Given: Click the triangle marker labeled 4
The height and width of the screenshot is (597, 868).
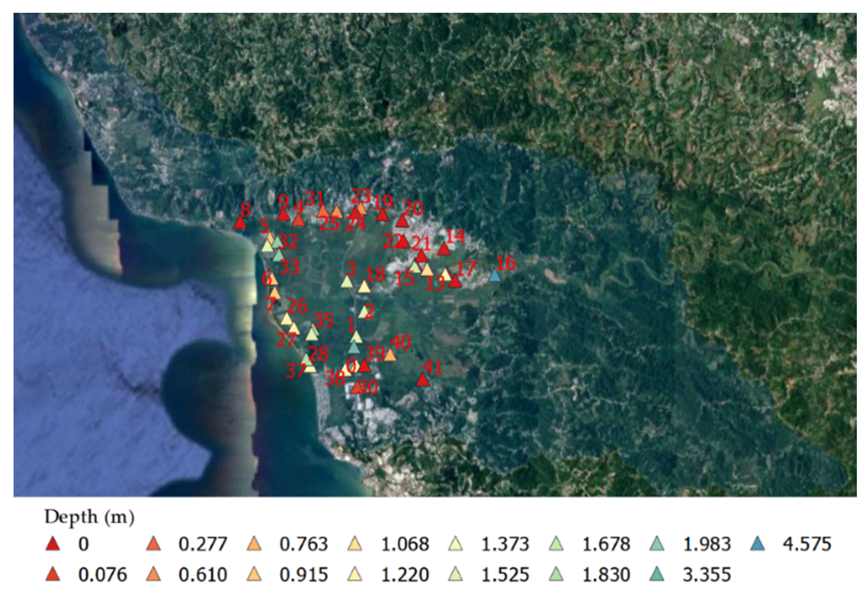Looking at the screenshot, I should pyautogui.click(x=298, y=220).
